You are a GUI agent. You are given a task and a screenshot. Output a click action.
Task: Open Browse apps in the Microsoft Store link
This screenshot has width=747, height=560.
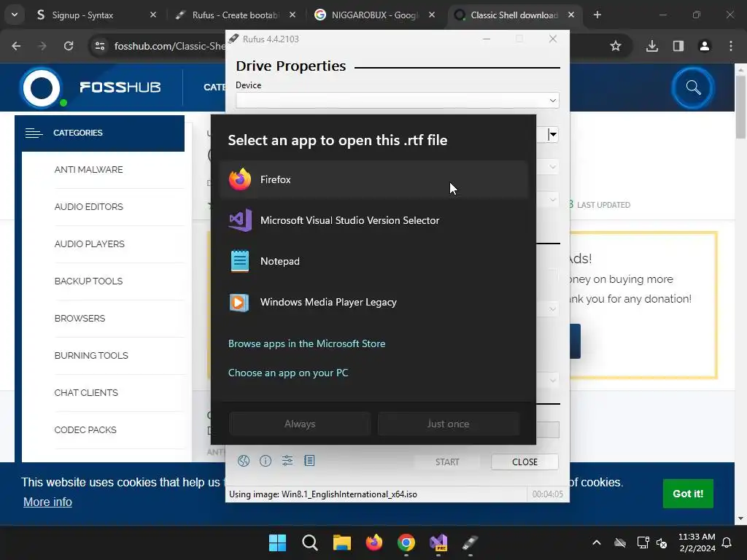pyautogui.click(x=307, y=344)
